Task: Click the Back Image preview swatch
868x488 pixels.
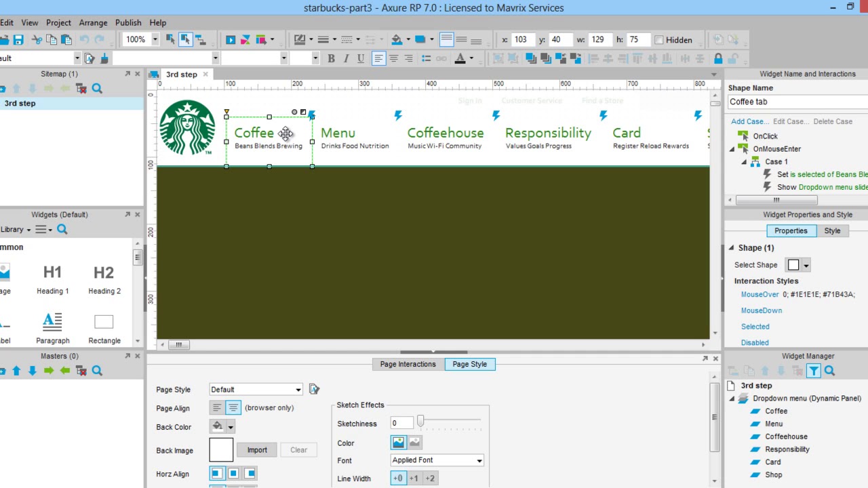Action: [x=221, y=450]
